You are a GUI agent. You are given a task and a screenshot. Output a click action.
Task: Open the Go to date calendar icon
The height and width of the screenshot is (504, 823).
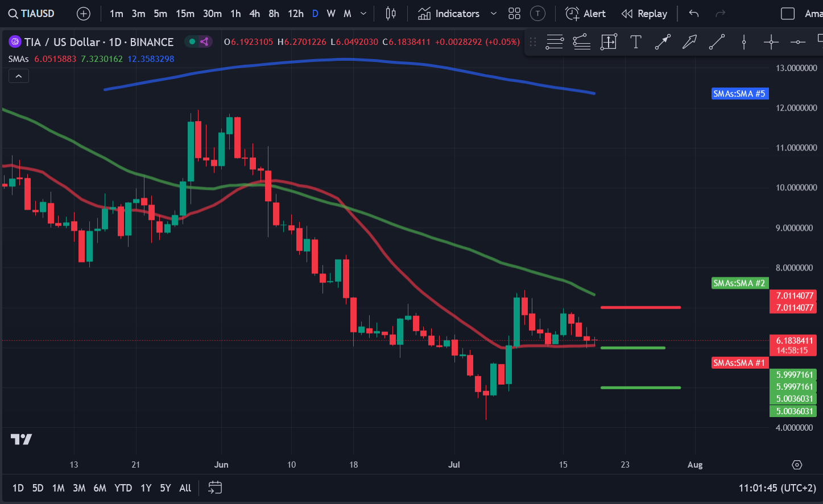coord(215,488)
